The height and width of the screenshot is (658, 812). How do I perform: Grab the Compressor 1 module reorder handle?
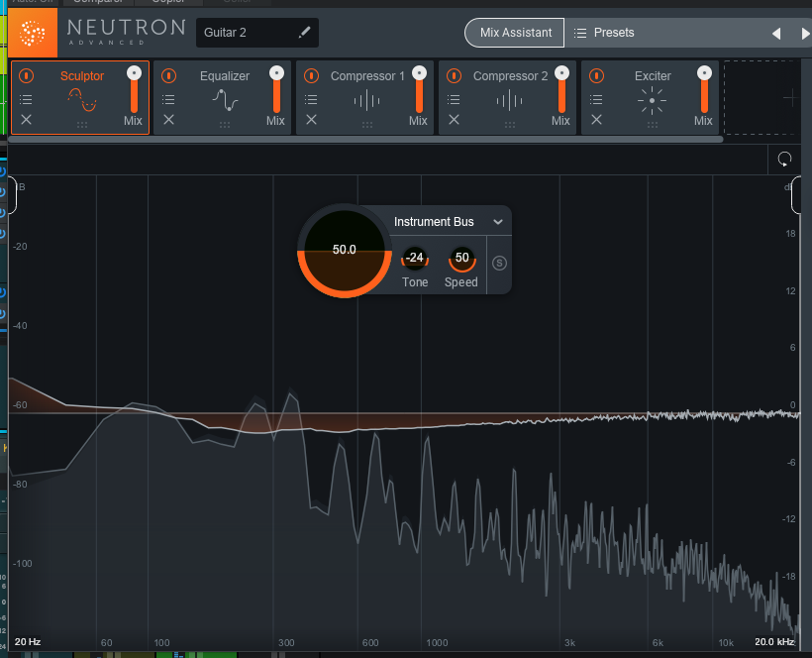[x=367, y=125]
